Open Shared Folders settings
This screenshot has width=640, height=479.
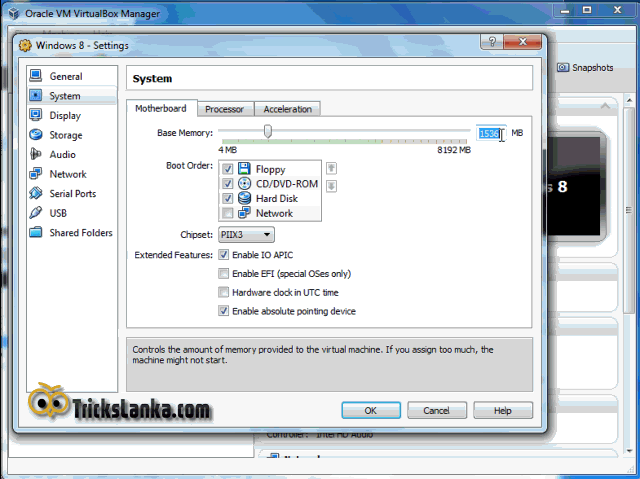pyautogui.click(x=72, y=233)
